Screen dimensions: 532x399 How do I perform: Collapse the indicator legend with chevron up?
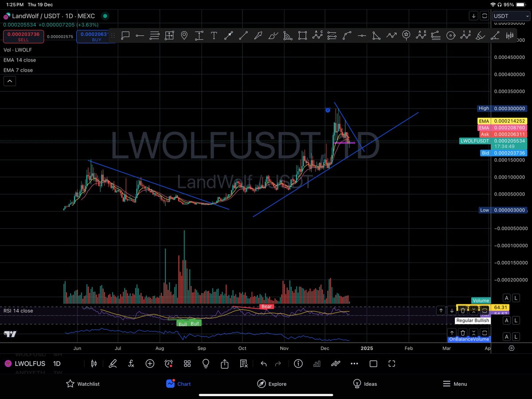[9, 81]
